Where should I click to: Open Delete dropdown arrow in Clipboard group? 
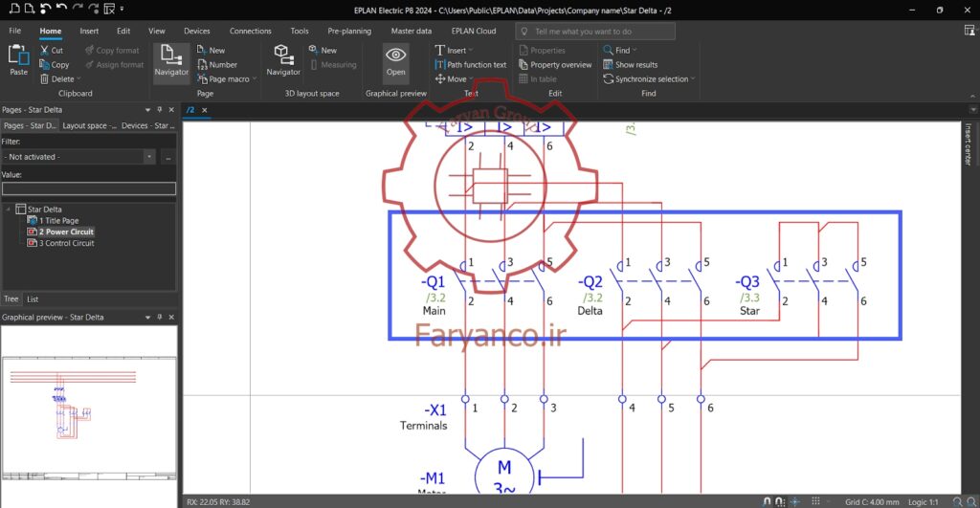click(78, 79)
